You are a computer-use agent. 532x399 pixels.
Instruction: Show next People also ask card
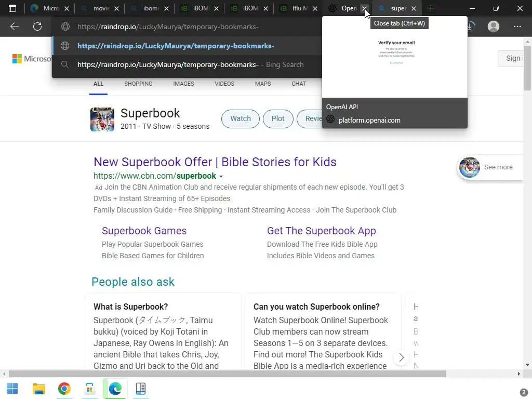402,357
